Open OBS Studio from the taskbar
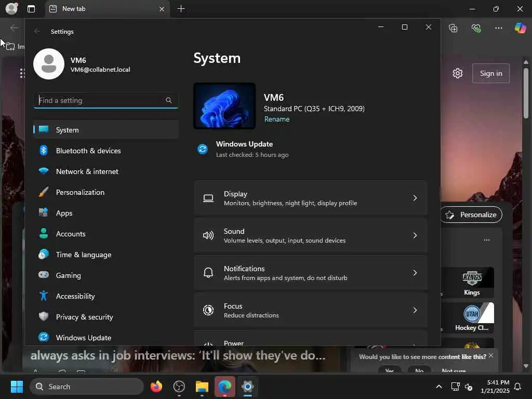This screenshot has width=532, height=399. (179, 387)
